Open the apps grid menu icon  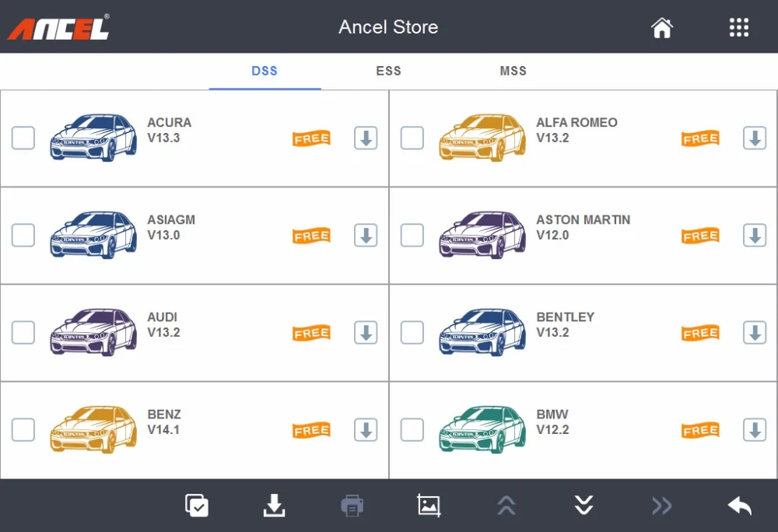(739, 28)
